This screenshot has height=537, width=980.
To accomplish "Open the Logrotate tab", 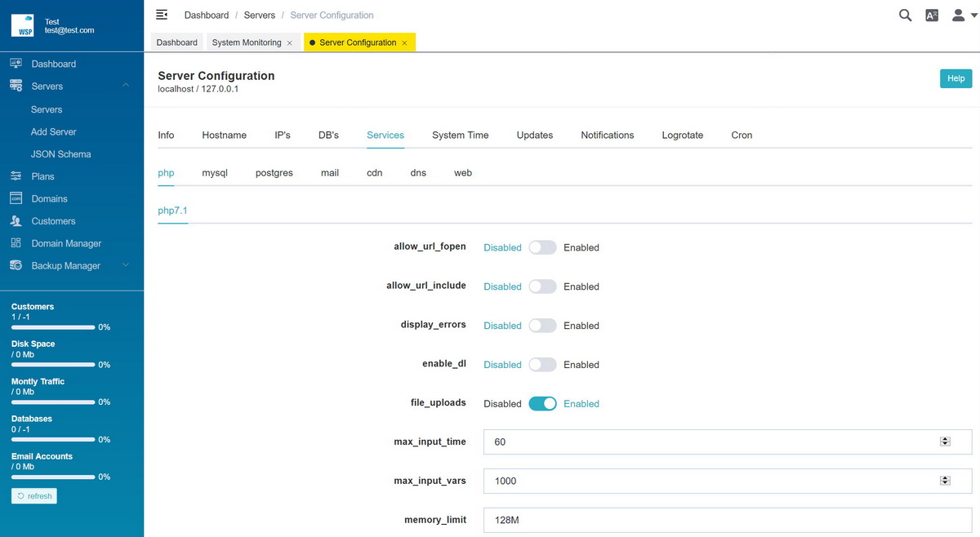I will click(x=683, y=135).
